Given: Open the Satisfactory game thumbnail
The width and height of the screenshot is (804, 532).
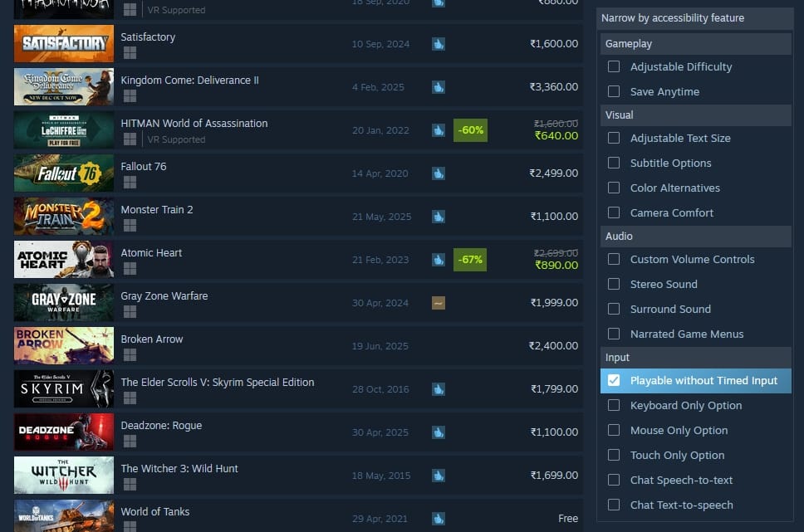Looking at the screenshot, I should click(64, 44).
